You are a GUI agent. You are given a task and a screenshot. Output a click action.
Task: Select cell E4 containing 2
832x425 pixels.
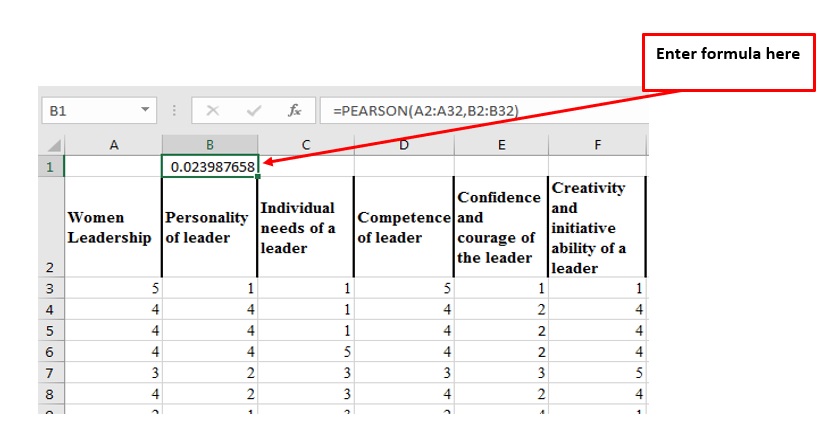(501, 309)
